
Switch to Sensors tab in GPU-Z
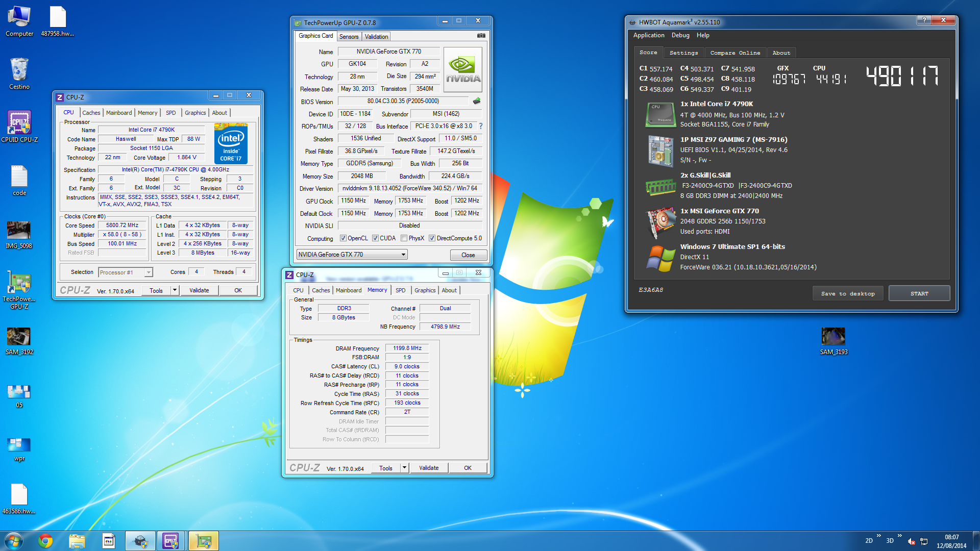[349, 37]
